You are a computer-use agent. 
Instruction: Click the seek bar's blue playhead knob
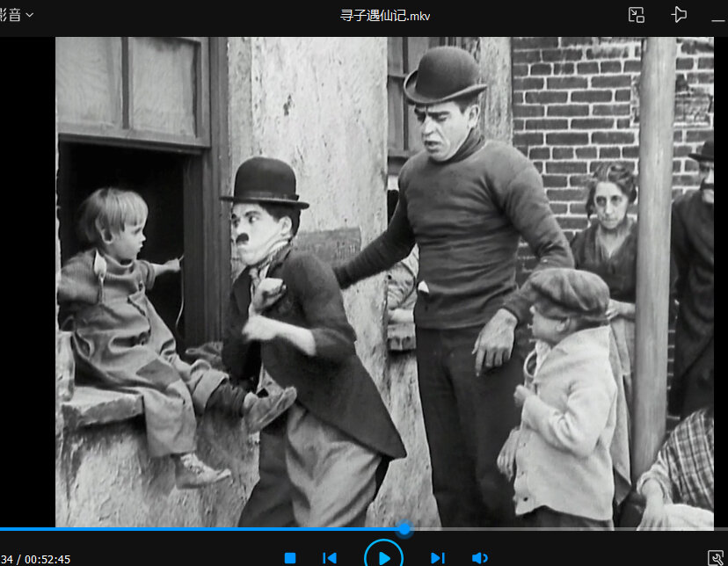404,528
